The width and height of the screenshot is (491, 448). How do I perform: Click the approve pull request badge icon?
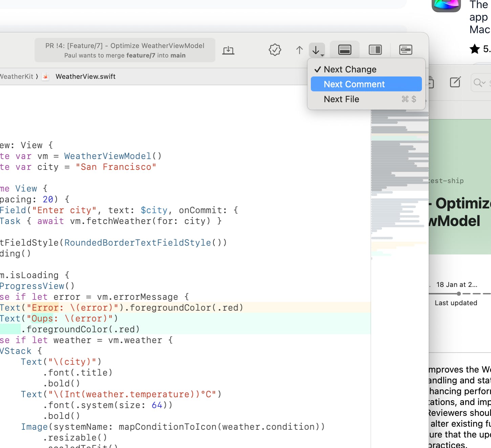point(275,50)
